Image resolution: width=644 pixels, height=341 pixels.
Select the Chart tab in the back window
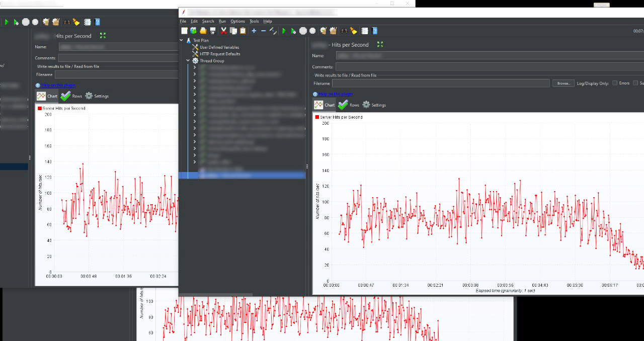[x=47, y=96]
